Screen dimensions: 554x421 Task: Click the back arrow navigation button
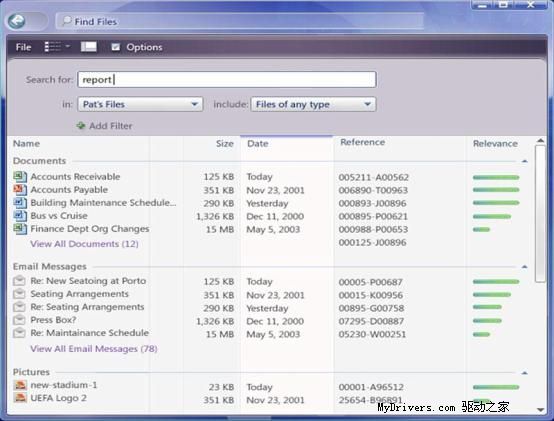(16, 22)
